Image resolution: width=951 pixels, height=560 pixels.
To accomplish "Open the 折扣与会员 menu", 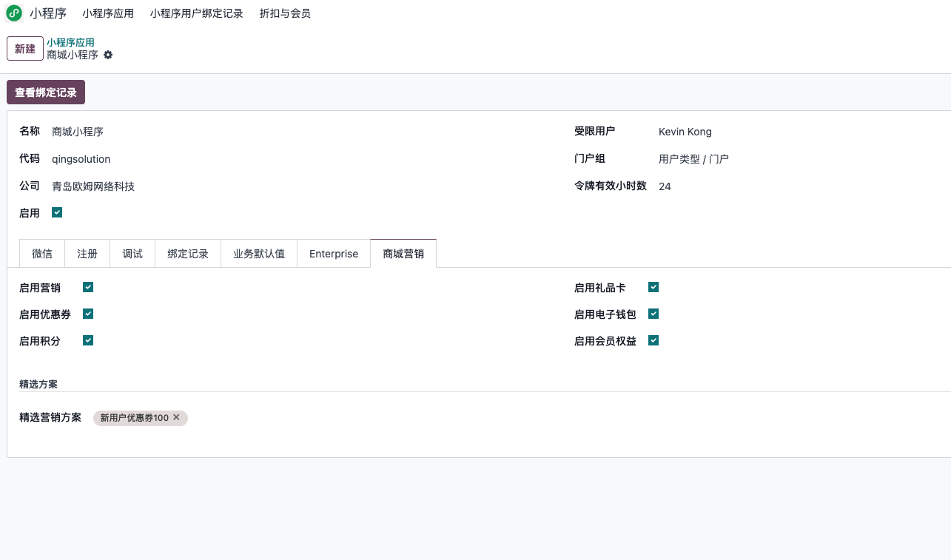I will [285, 13].
